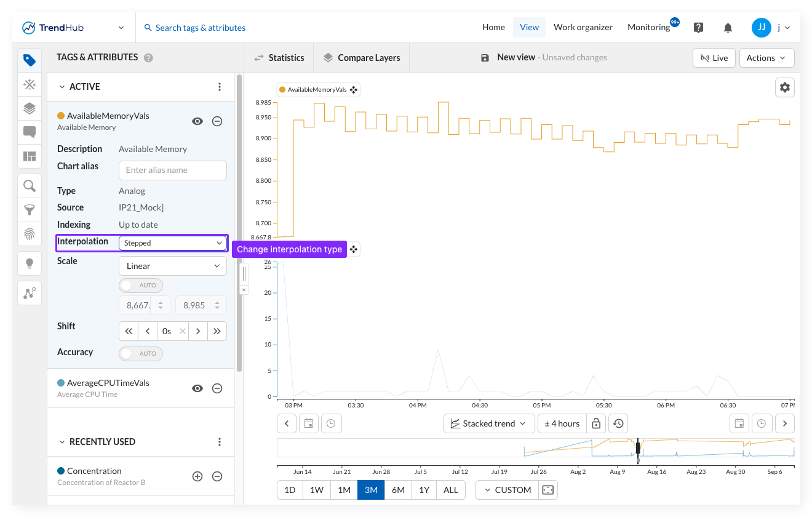This screenshot has width=812, height=517.
Task: Open the notifications bell
Action: (728, 28)
